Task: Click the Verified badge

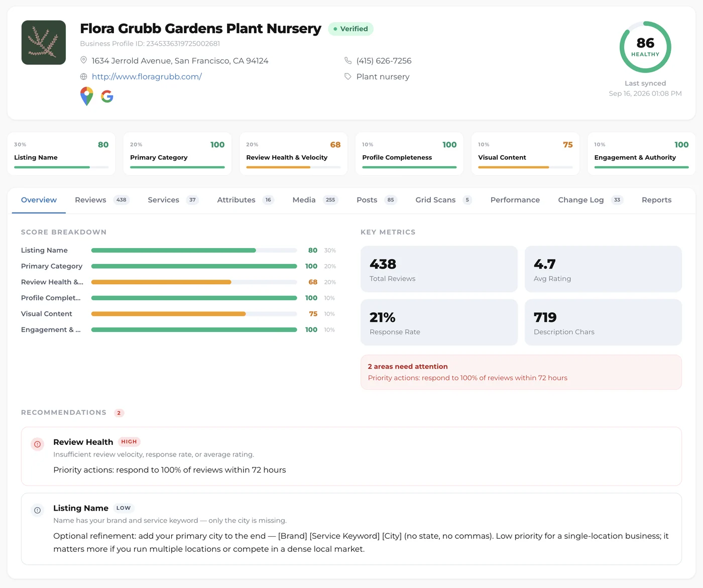Action: [x=351, y=29]
